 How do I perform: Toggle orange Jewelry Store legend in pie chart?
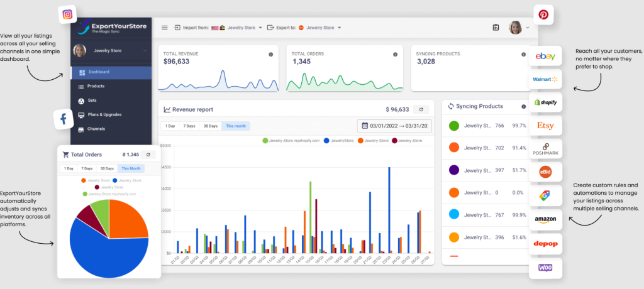tap(95, 181)
